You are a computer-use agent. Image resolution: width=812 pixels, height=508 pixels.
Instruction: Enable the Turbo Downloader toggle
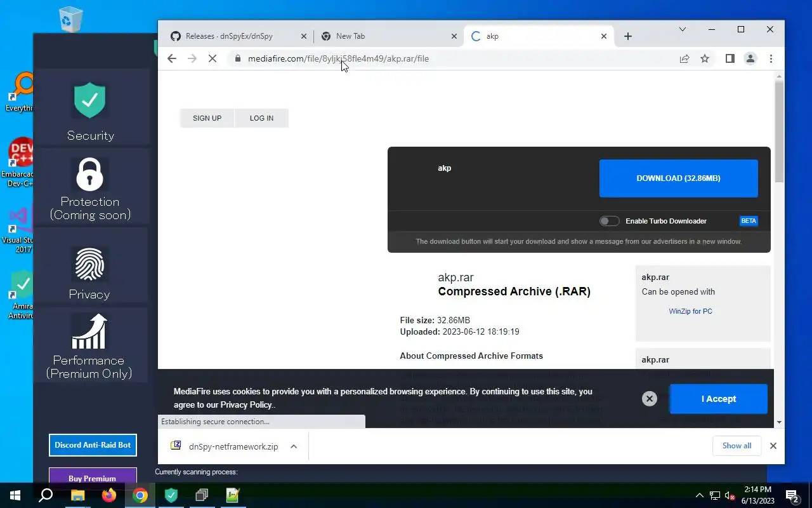click(x=609, y=221)
